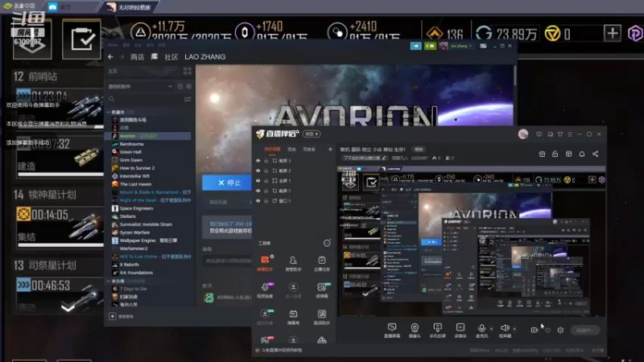Click the share icon in streaming app
The height and width of the screenshot is (362, 644).
[595, 154]
